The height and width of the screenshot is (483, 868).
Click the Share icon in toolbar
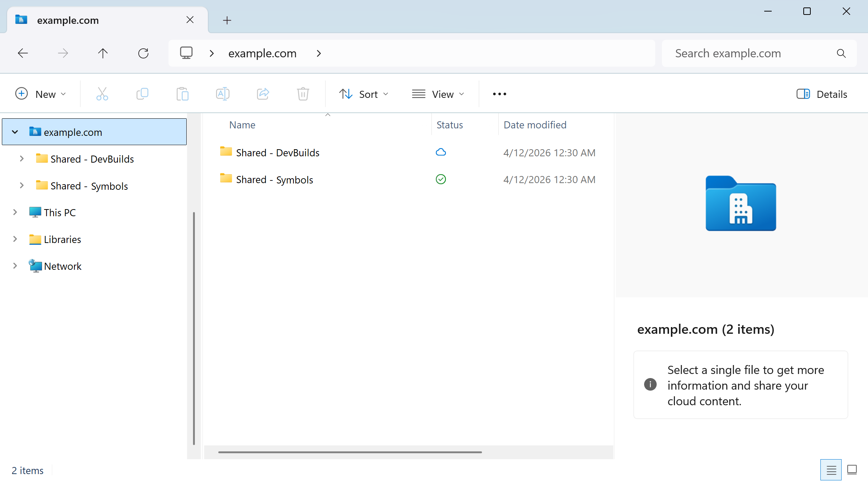pyautogui.click(x=263, y=94)
